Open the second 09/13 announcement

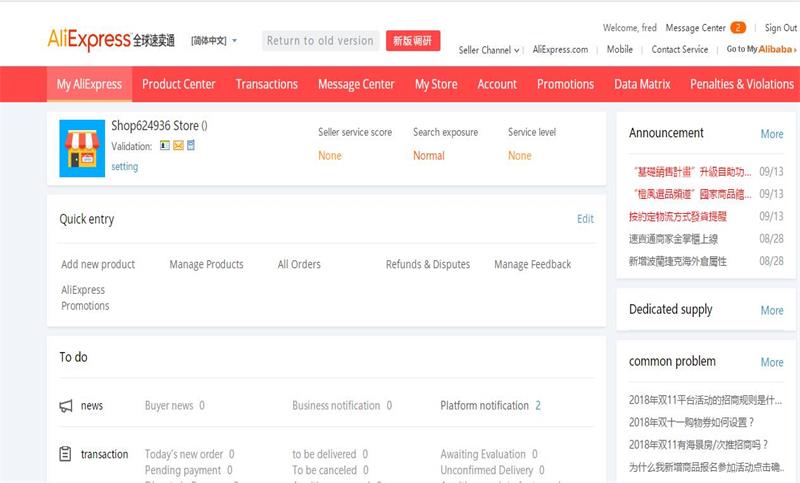point(692,194)
